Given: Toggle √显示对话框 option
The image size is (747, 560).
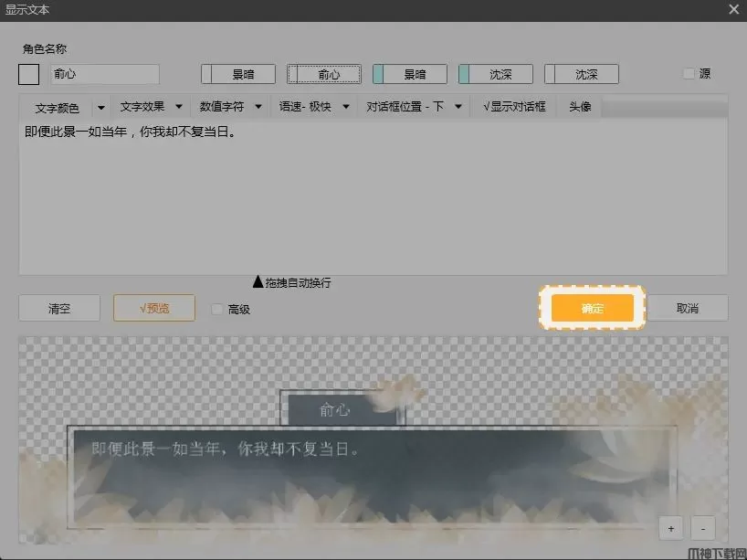Looking at the screenshot, I should pyautogui.click(x=514, y=107).
